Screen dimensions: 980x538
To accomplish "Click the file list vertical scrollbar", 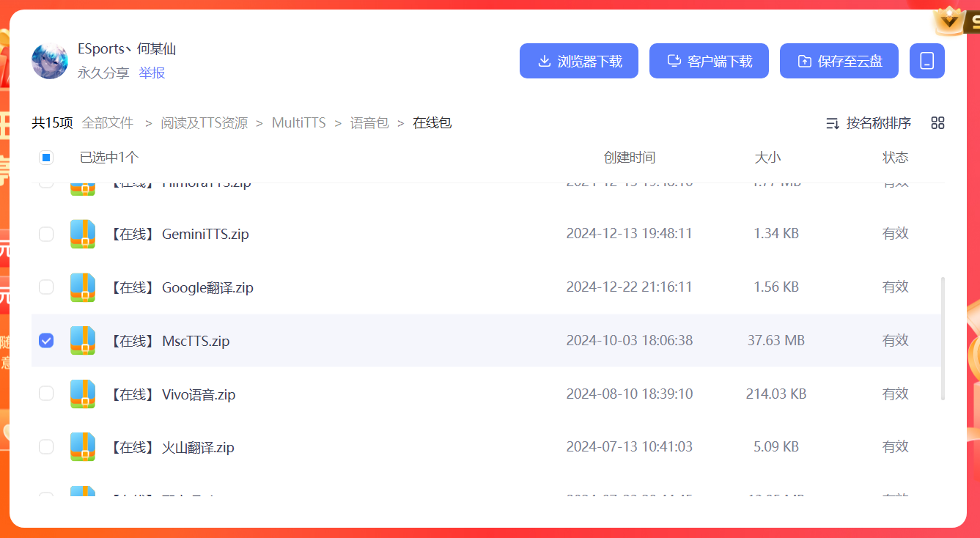I will coord(943,338).
